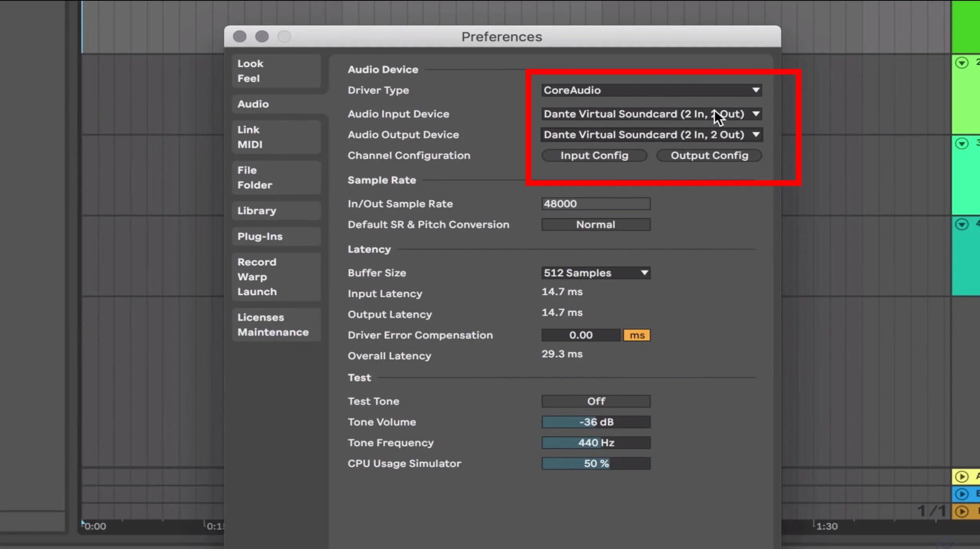This screenshot has height=549, width=980.
Task: Adjust the CPU Usage Simulator 50% slider
Action: pos(596,464)
